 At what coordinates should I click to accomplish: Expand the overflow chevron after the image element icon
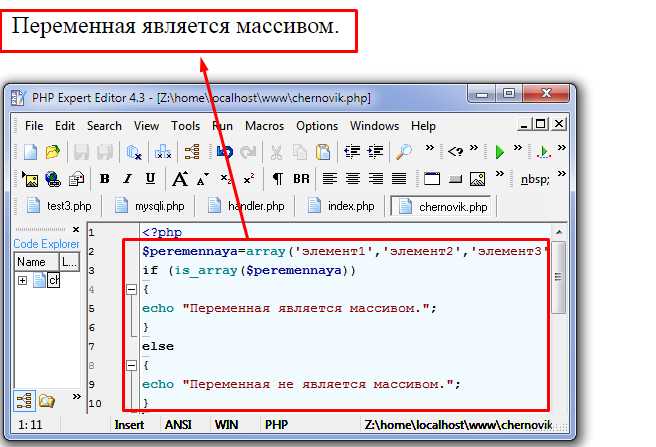pos(500,173)
